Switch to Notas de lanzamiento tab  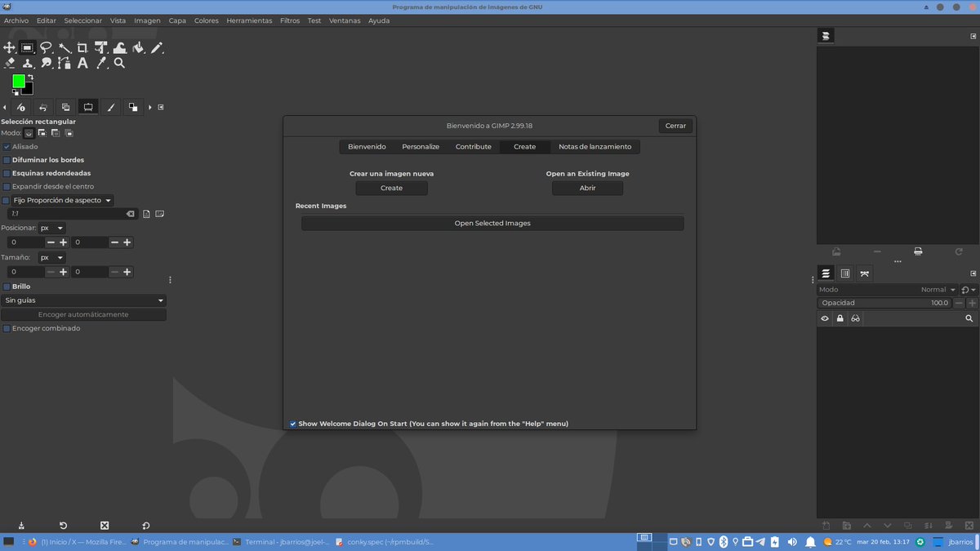point(595,147)
